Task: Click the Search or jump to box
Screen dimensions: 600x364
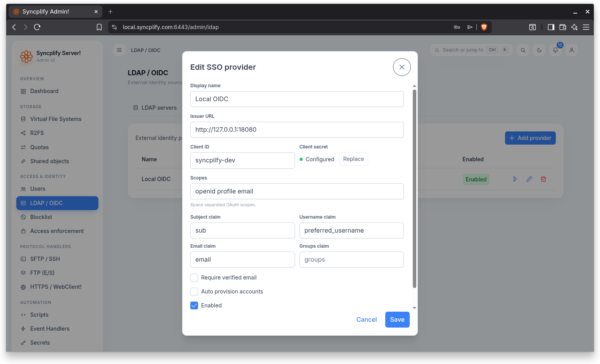Action: click(x=471, y=50)
